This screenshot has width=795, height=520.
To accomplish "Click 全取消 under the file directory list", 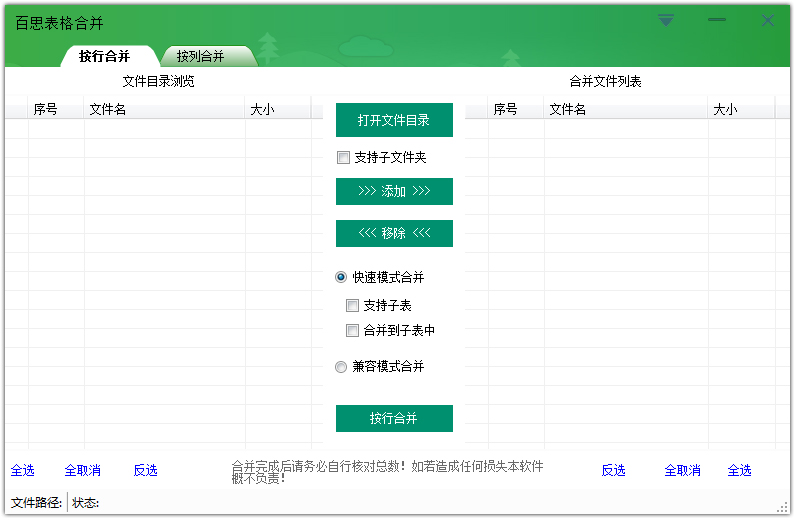I will (x=83, y=470).
